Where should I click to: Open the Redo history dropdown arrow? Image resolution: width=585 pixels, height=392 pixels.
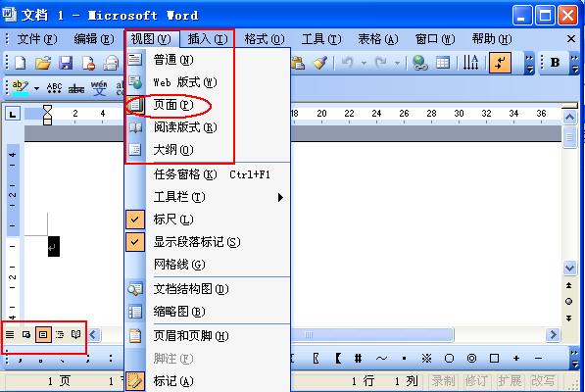coord(397,63)
